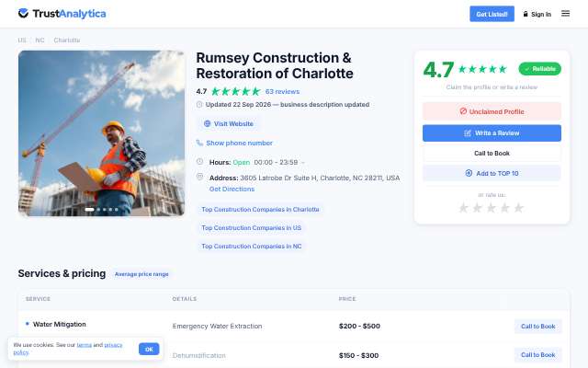Viewport: 588px width, 368px height.
Task: Open the Get Directions link
Action: point(232,189)
